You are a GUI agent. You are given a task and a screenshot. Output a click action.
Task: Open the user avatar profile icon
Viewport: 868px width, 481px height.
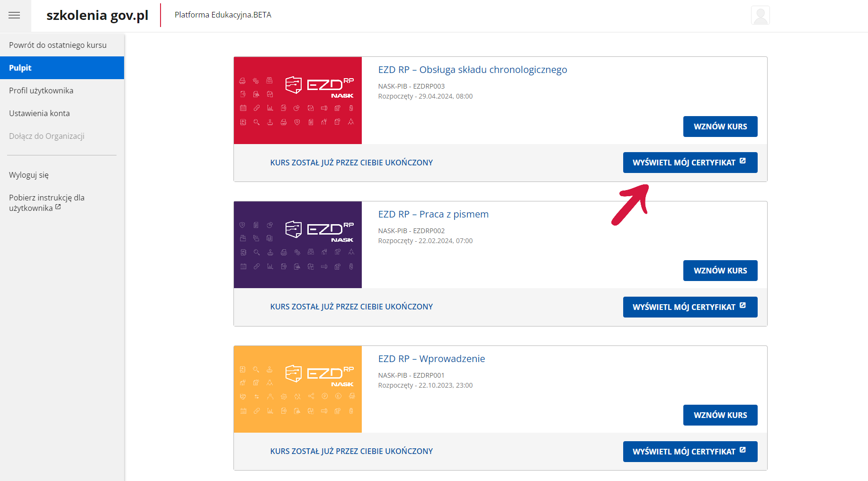coord(760,15)
